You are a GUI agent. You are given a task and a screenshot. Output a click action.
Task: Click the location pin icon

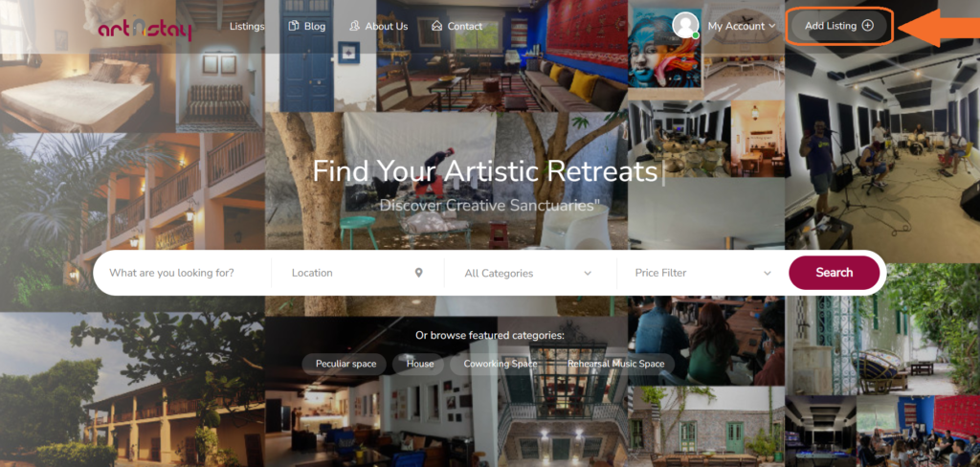point(419,273)
